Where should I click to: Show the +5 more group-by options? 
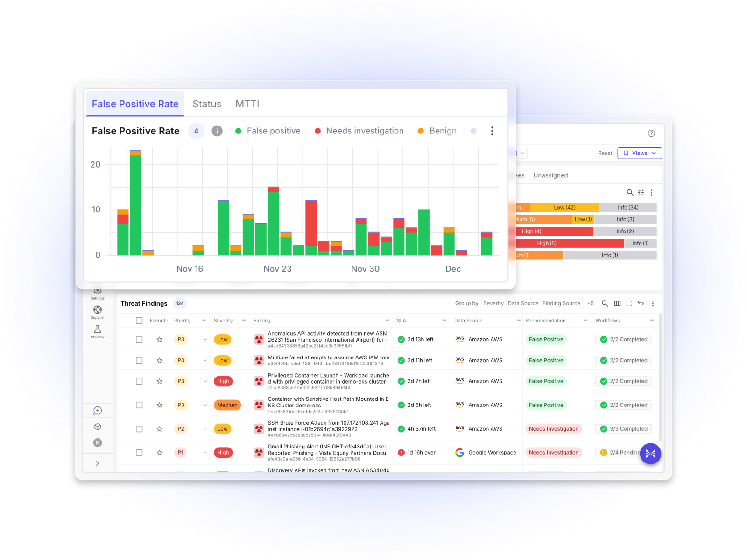point(591,303)
